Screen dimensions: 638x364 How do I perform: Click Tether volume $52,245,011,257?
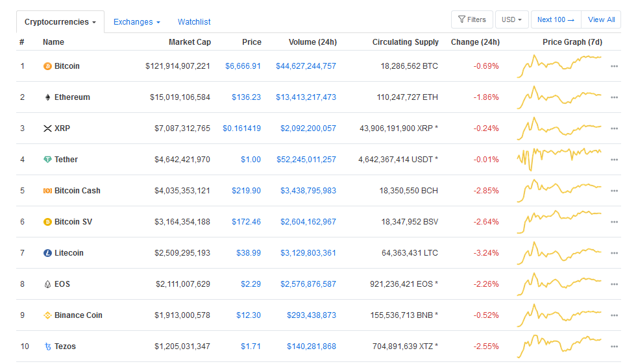click(x=306, y=160)
